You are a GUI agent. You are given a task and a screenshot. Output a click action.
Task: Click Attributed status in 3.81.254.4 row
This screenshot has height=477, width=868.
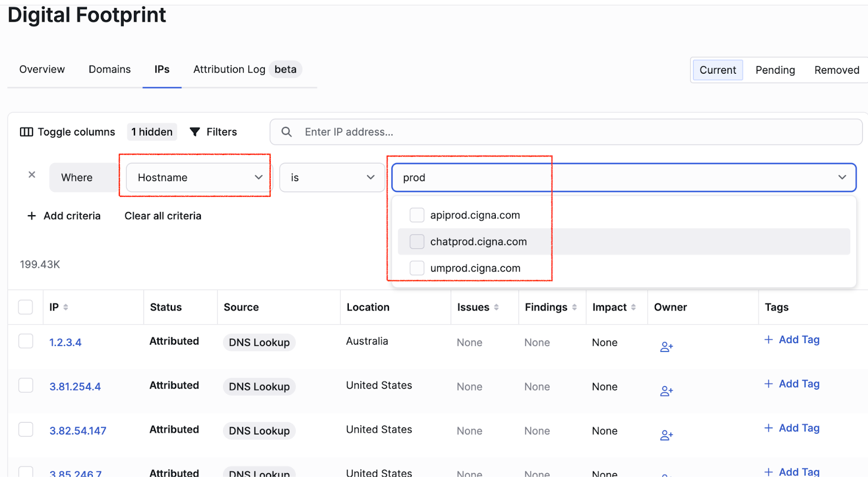(x=174, y=385)
